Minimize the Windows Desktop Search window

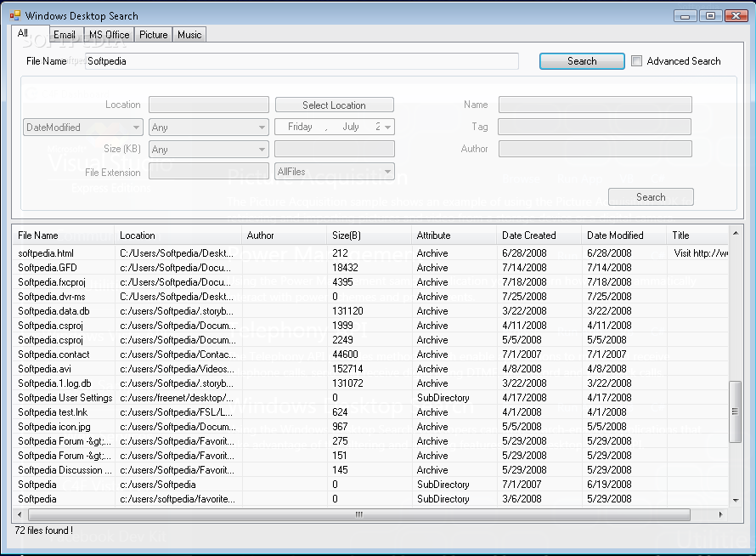685,16
